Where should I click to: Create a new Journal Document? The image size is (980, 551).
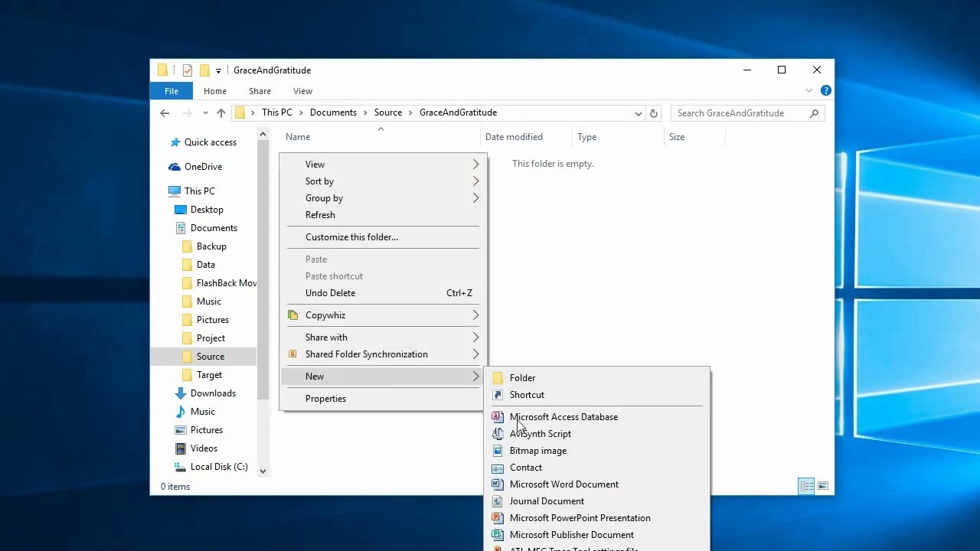(x=597, y=501)
